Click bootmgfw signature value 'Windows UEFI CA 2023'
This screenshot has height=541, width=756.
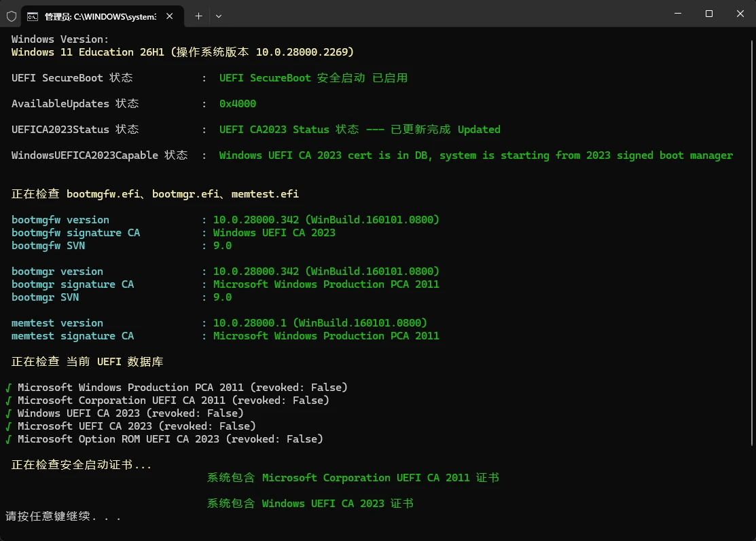274,233
